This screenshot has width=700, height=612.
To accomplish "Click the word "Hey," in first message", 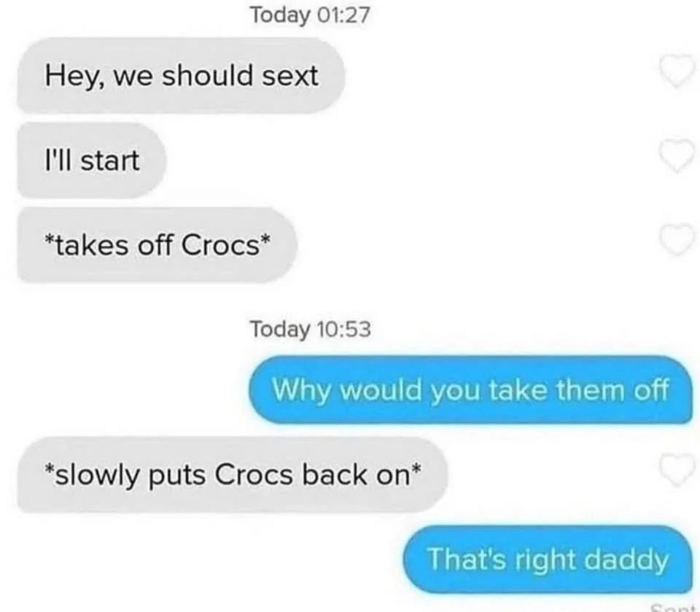I will pyautogui.click(x=75, y=76).
